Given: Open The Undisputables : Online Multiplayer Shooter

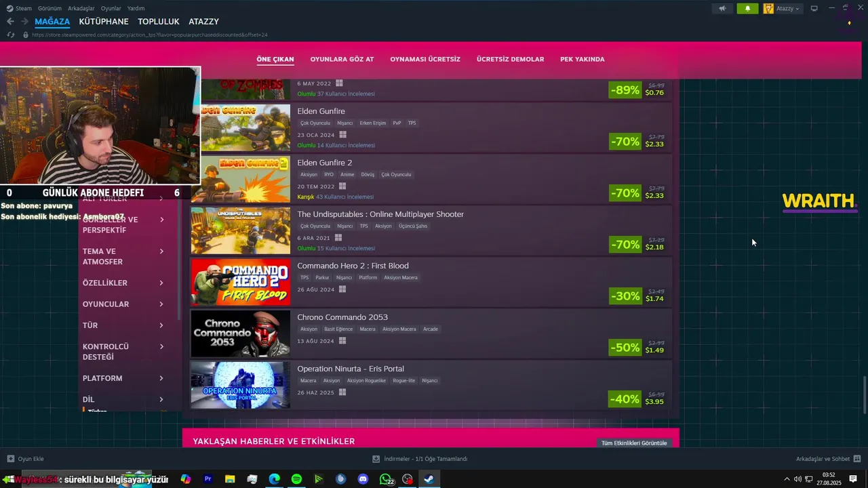Looking at the screenshot, I should click(380, 214).
